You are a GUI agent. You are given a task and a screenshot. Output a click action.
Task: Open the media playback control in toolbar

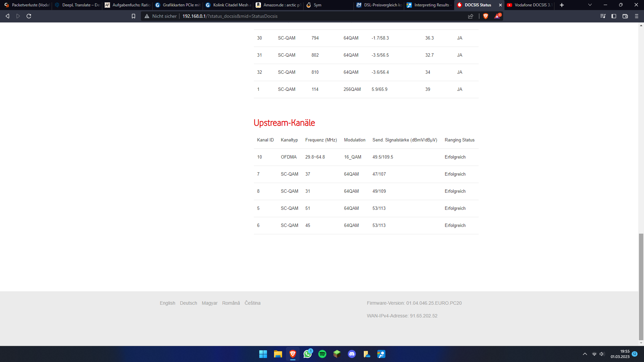coord(603,16)
